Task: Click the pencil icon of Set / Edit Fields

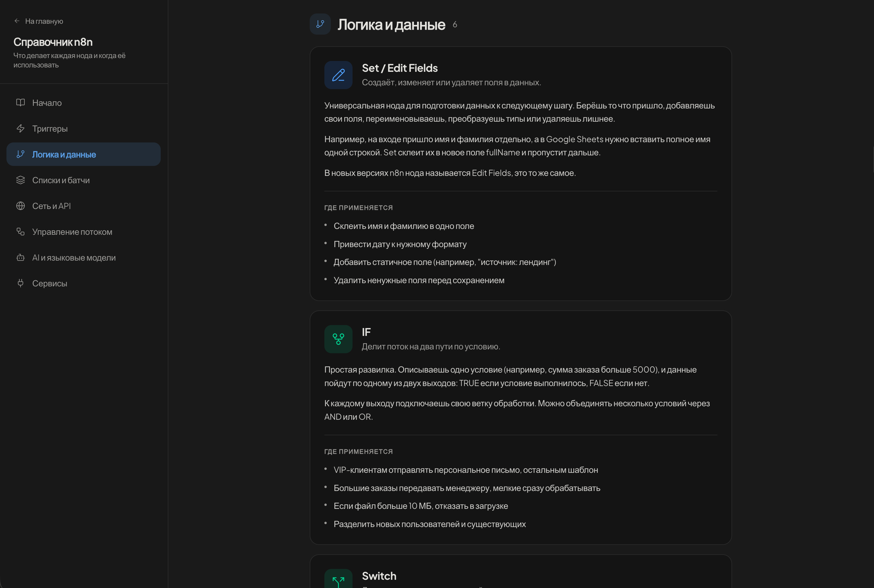Action: 338,75
